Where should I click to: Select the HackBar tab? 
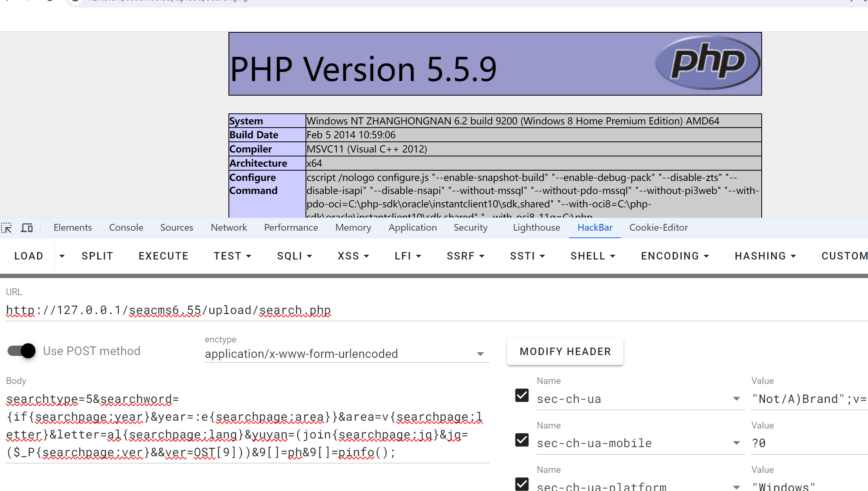click(595, 228)
